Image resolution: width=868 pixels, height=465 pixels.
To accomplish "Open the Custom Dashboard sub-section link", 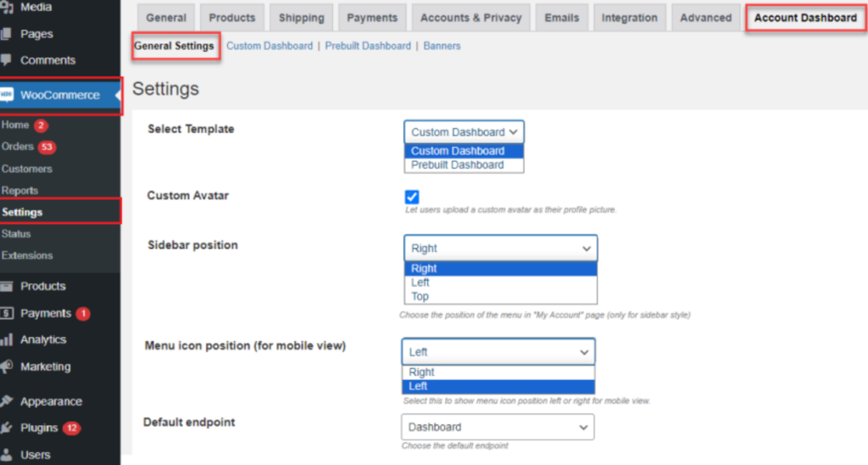I will tap(269, 46).
